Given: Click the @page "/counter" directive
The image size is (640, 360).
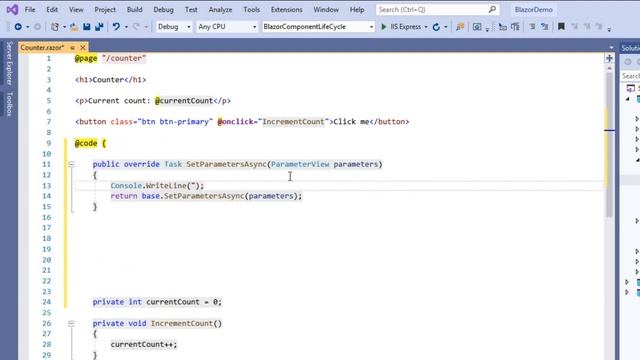Looking at the screenshot, I should pyautogui.click(x=110, y=58).
